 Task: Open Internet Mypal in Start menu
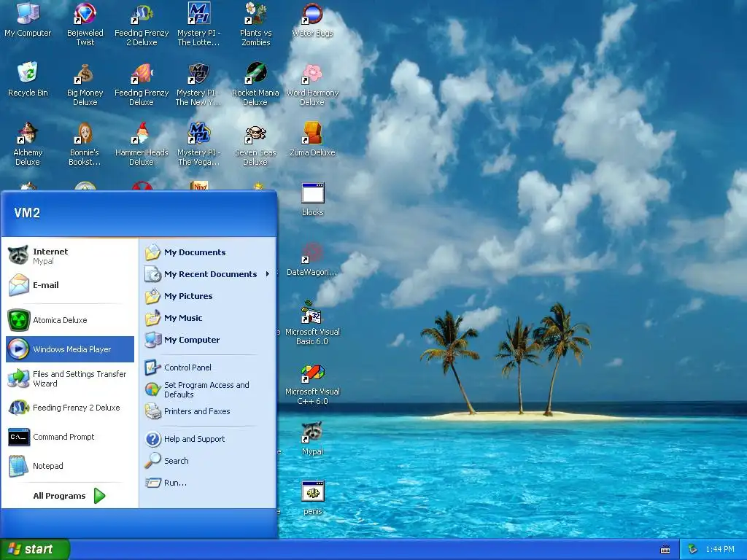tap(70, 256)
